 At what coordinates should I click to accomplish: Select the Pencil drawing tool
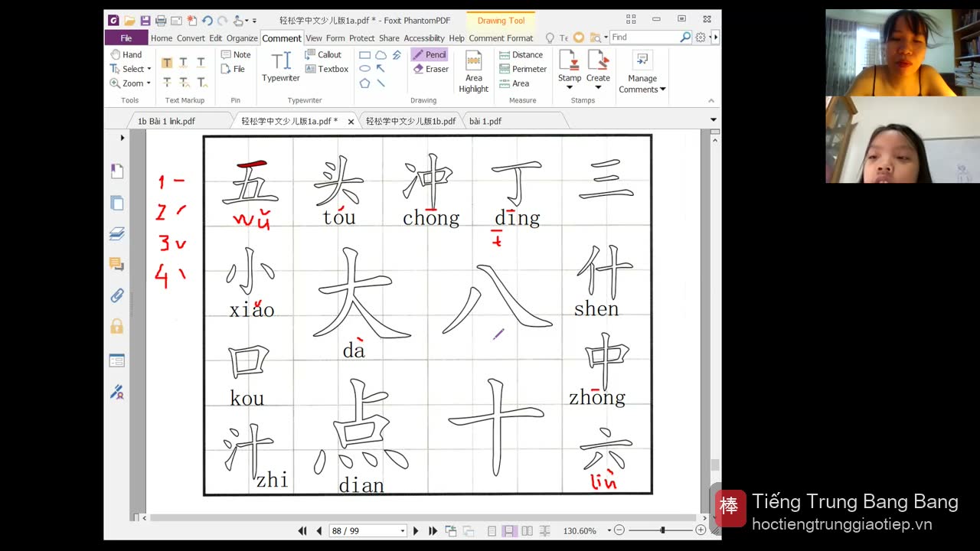(430, 54)
